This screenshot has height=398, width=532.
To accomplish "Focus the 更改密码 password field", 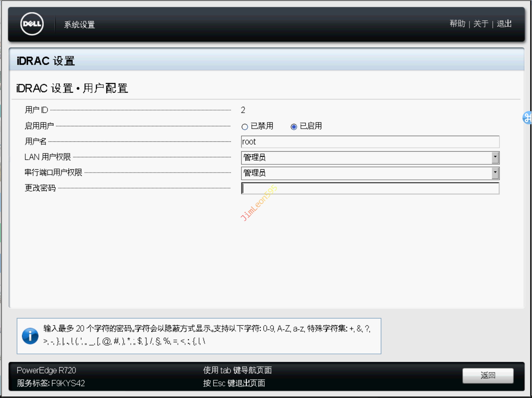I will [x=370, y=188].
